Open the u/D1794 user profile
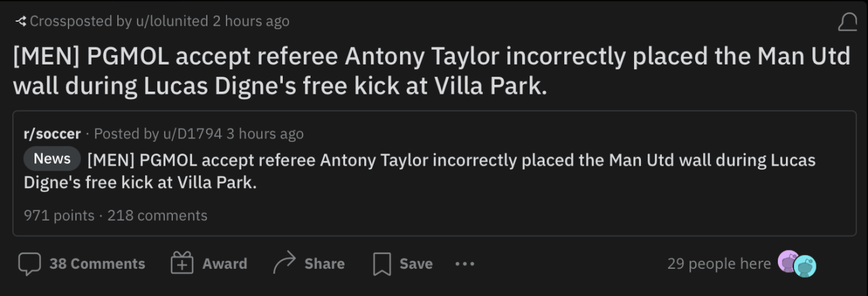 (x=192, y=134)
